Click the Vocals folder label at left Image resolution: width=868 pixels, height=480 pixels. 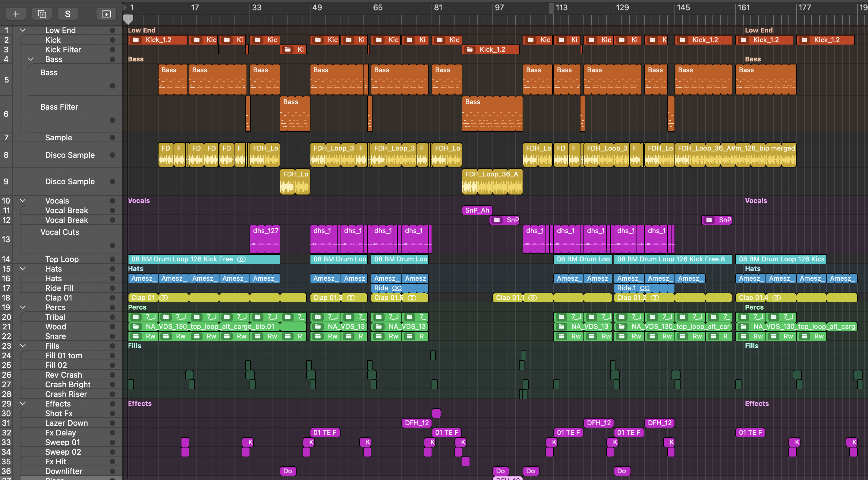[139, 201]
